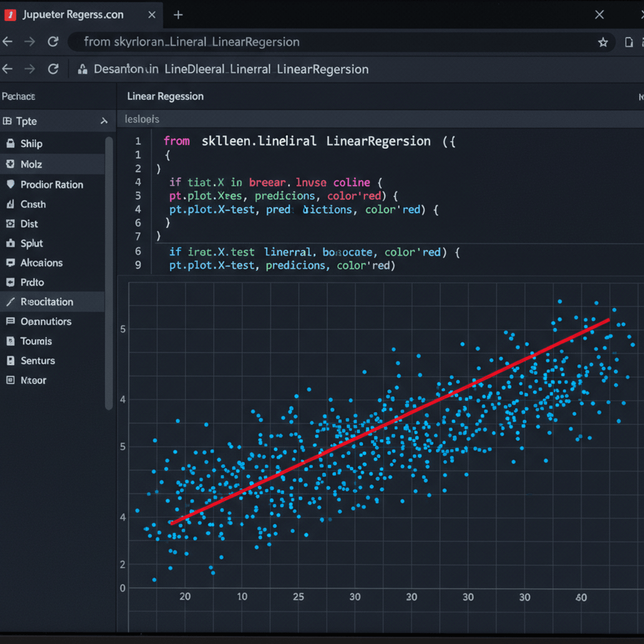
Task: Click the Dist crosshair icon
Action: pyautogui.click(x=11, y=224)
